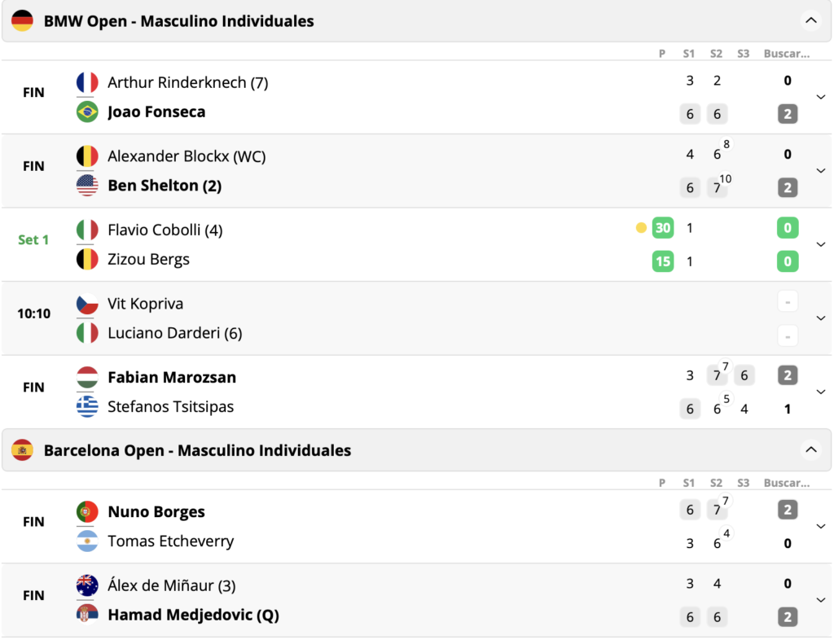Click Flavio Cobolli's green live score 30
The width and height of the screenshot is (834, 644).
click(663, 228)
